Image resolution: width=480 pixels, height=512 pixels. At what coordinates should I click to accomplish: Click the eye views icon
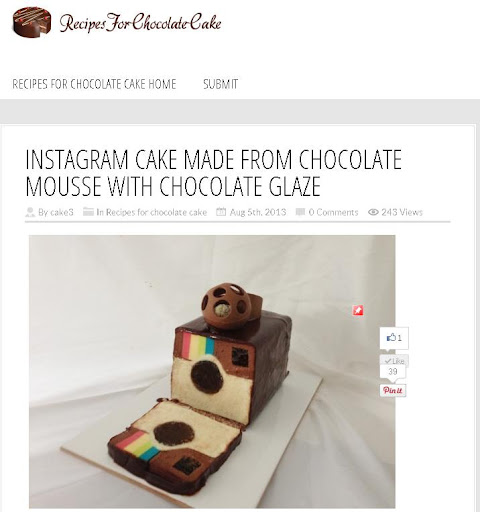[x=373, y=212]
